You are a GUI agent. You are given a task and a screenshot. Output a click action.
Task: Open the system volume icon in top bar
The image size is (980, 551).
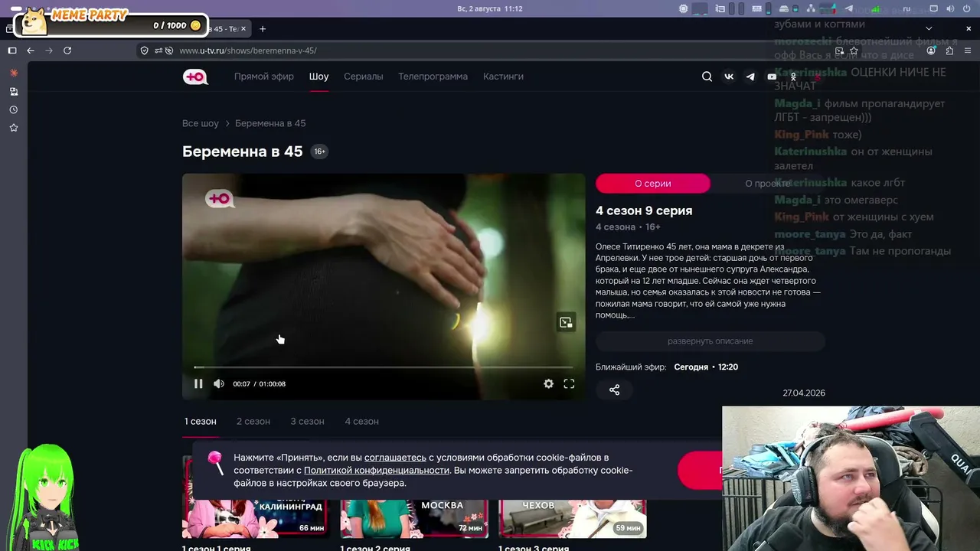point(950,8)
